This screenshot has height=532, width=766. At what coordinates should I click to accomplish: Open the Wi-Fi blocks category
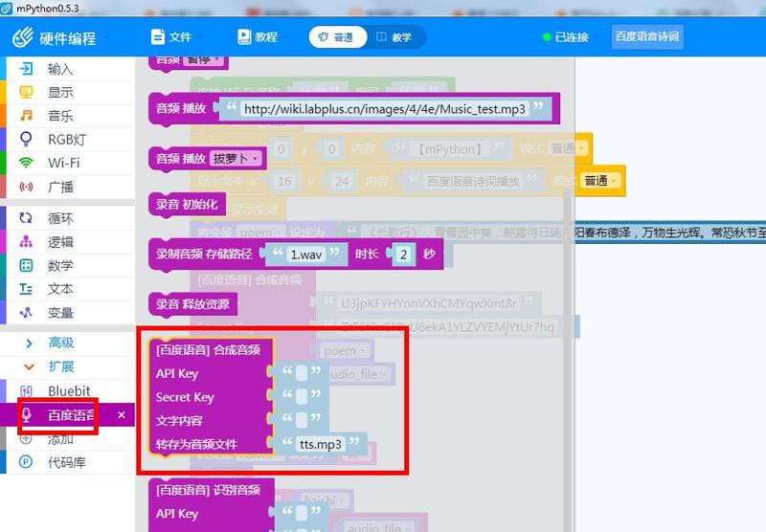27,163
